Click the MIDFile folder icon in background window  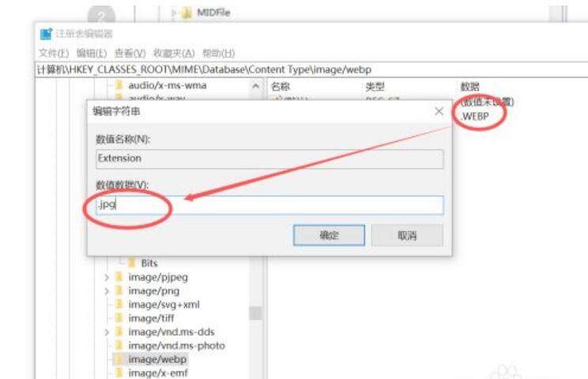pos(187,13)
